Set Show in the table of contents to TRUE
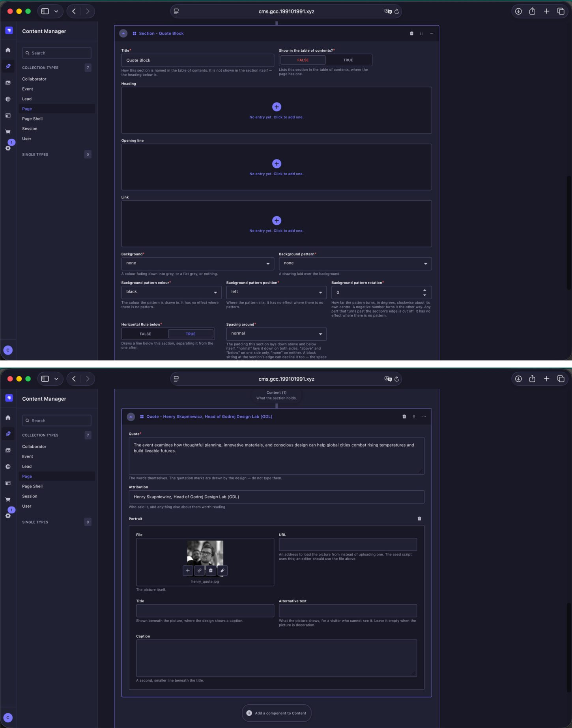Screen dimensions: 572x728 point(348,60)
